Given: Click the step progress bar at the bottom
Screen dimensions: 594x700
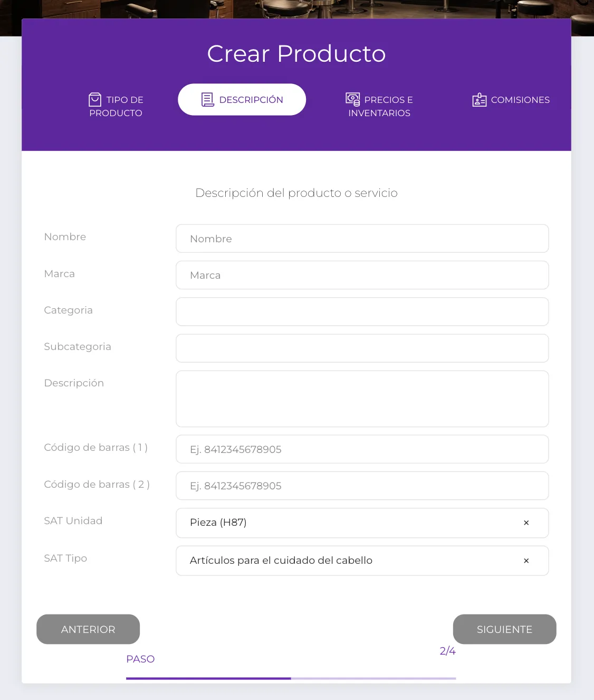Looking at the screenshot, I should (291, 679).
